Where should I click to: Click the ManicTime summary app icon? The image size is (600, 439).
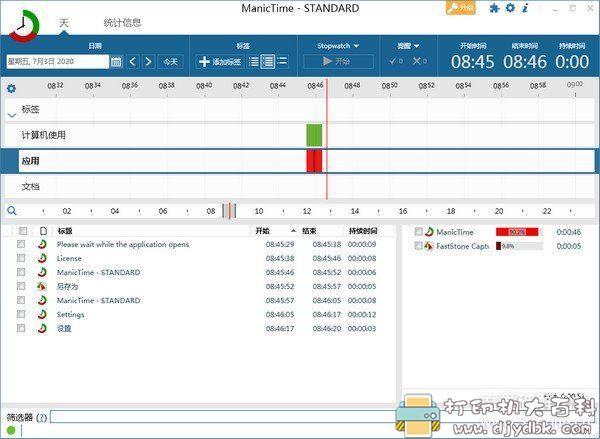[429, 232]
